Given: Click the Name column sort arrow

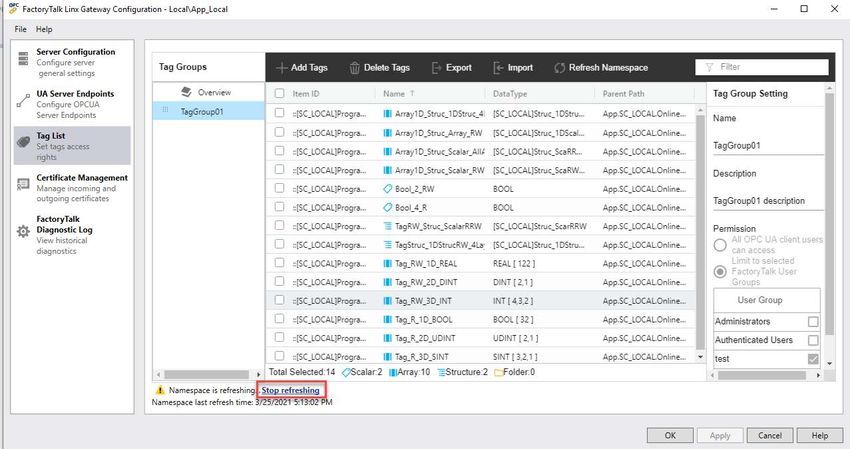Looking at the screenshot, I should coord(412,93).
